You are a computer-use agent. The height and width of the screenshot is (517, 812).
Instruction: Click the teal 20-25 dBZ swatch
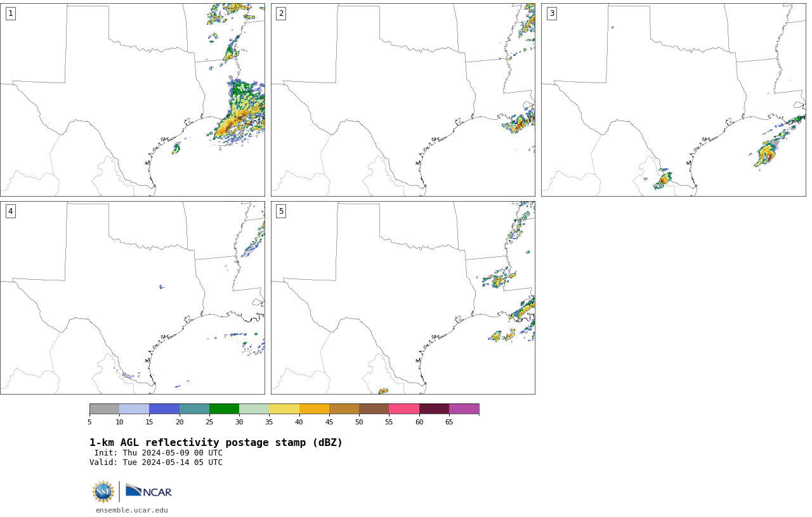(194, 409)
